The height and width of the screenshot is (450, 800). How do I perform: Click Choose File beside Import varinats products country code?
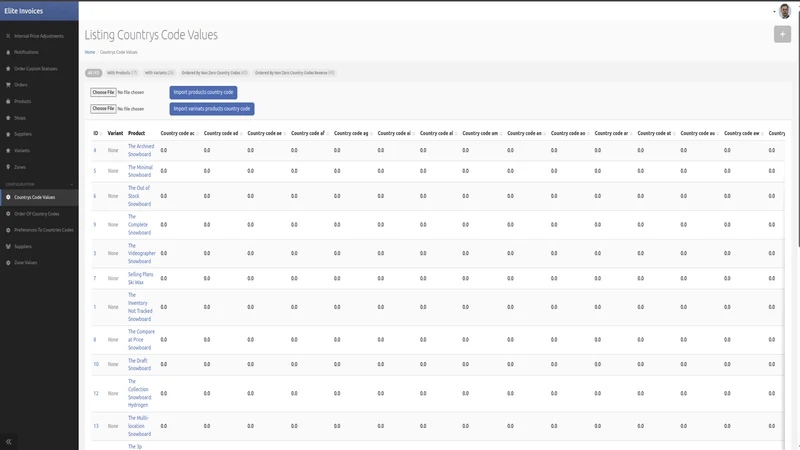click(103, 109)
